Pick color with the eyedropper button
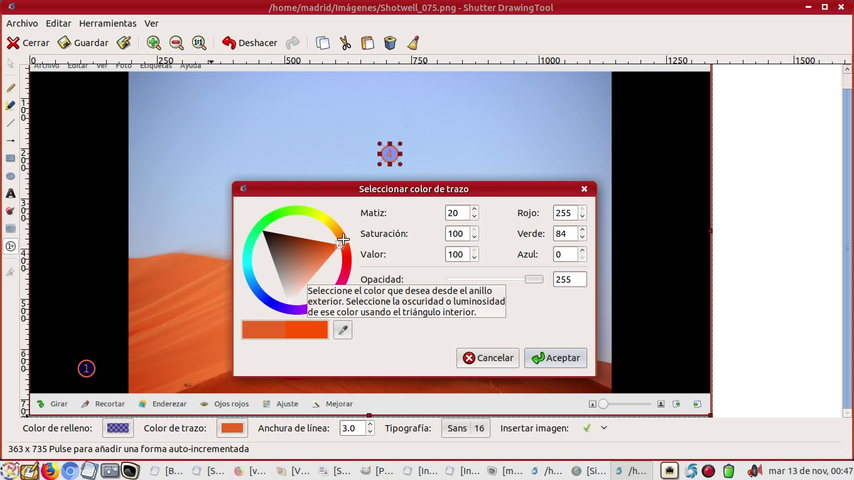This screenshot has height=480, width=854. click(343, 330)
